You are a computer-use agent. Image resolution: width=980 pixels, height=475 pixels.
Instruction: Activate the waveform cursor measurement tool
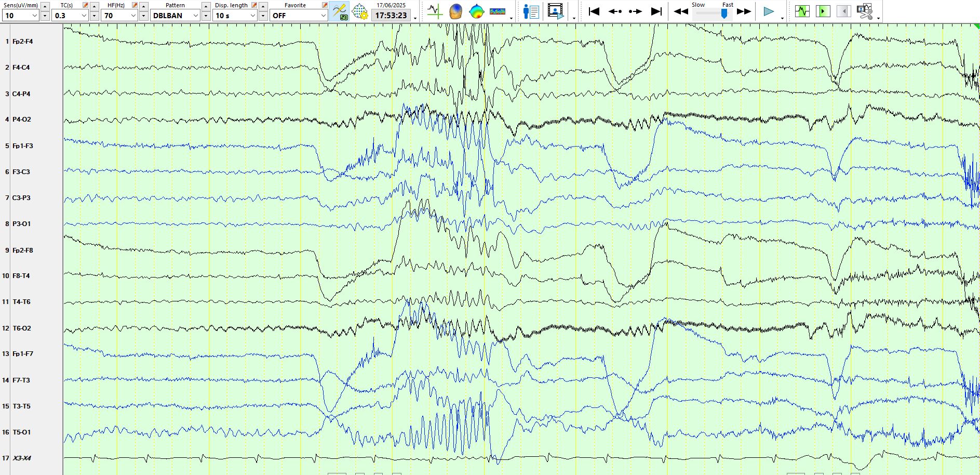435,11
